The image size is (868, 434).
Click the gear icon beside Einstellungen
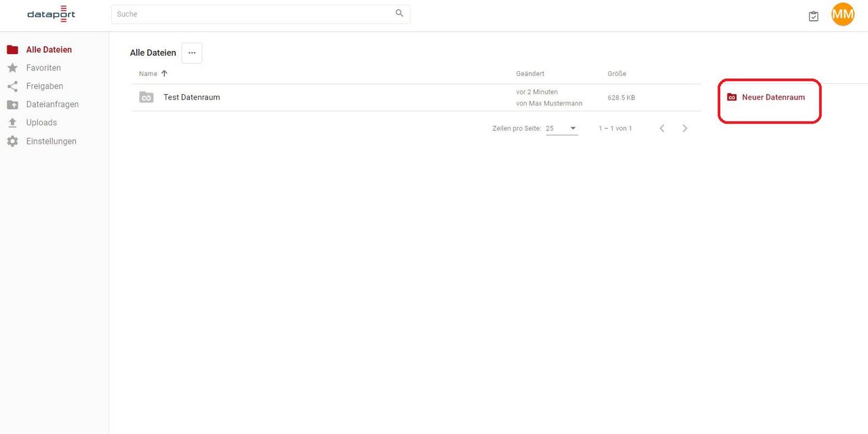click(12, 141)
